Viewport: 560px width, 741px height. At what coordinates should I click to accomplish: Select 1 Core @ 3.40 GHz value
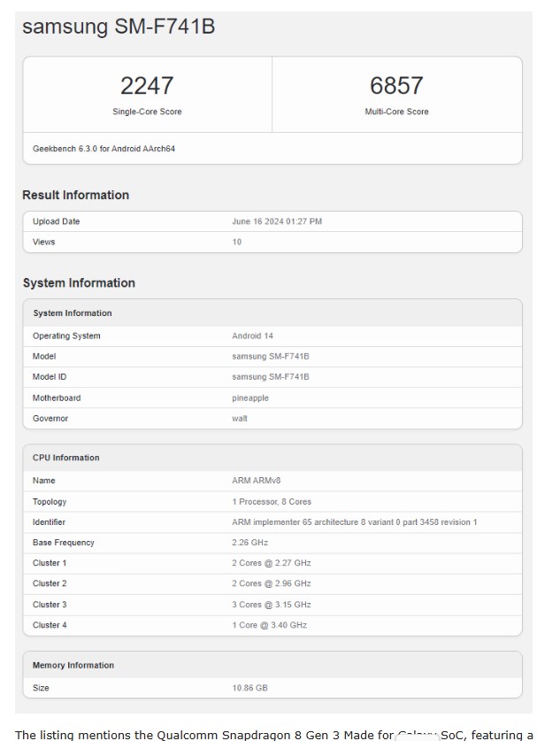pyautogui.click(x=269, y=625)
